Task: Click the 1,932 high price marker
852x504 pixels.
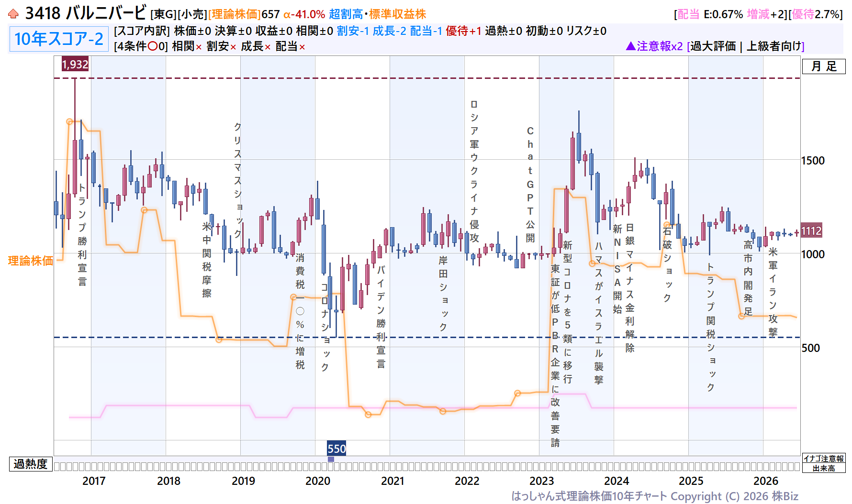Action: click(75, 64)
